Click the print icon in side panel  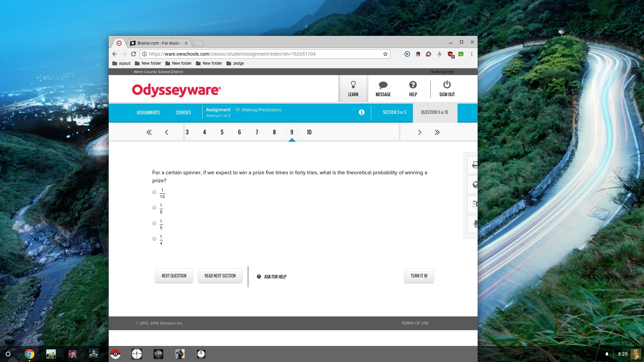tap(474, 165)
